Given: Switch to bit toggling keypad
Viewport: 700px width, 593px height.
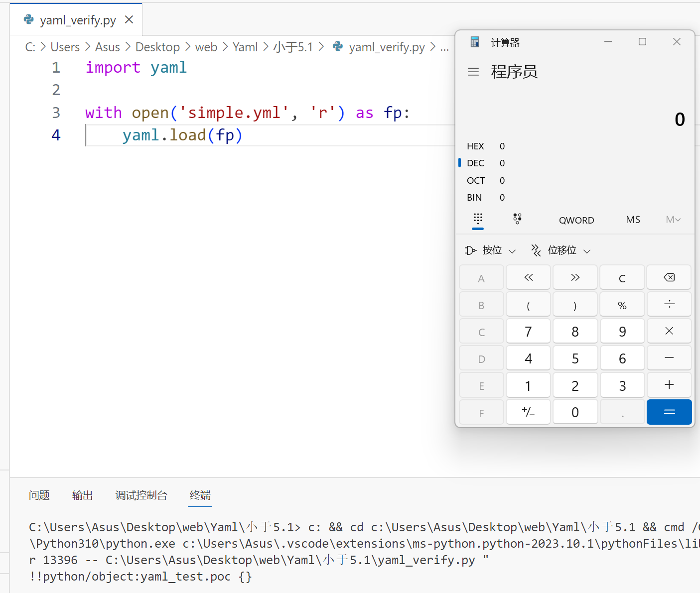Looking at the screenshot, I should [x=517, y=219].
